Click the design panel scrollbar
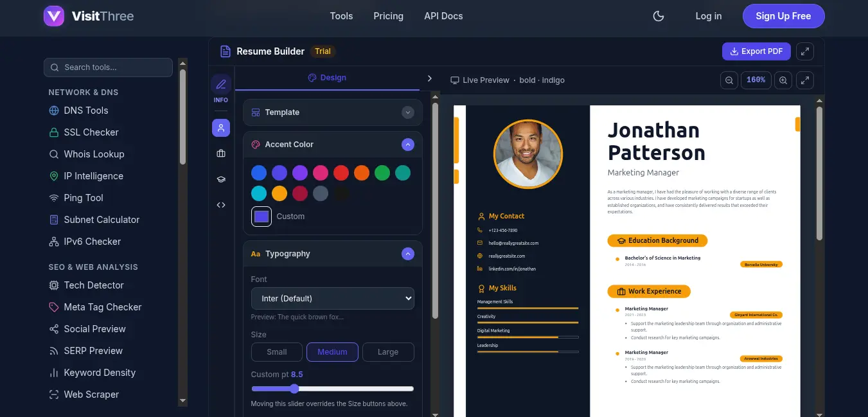The image size is (868, 417). click(x=435, y=212)
